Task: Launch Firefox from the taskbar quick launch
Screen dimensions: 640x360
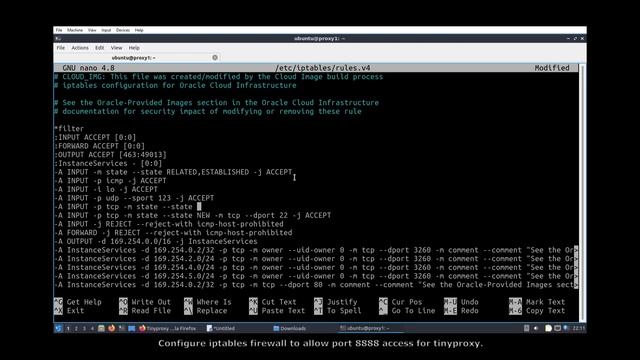Action: (x=111, y=328)
